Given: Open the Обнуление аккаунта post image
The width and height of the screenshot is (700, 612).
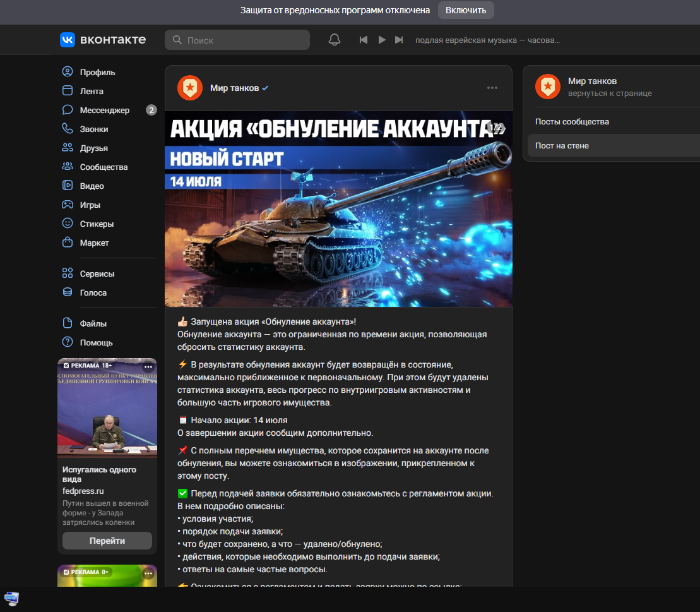Looking at the screenshot, I should (x=338, y=209).
